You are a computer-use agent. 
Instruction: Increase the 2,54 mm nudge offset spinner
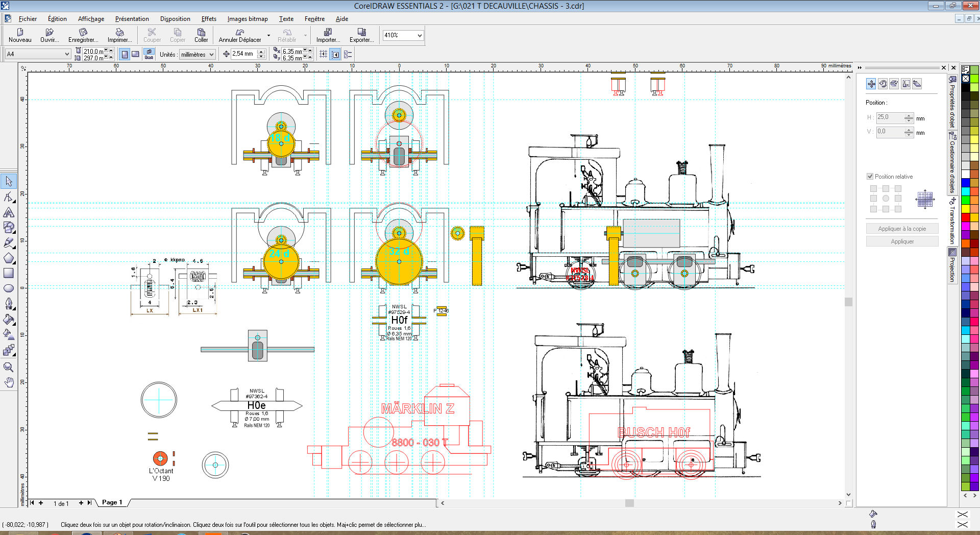coord(261,52)
